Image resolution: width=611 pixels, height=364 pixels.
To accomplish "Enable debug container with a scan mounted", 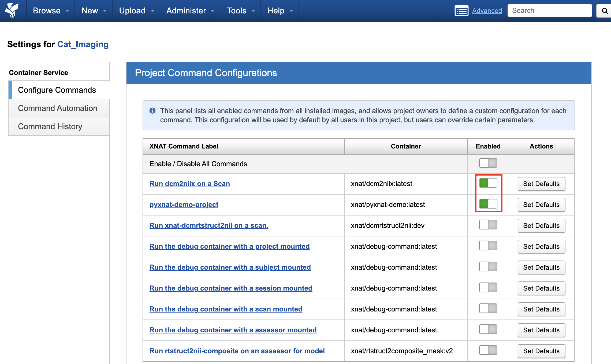I will point(488,308).
